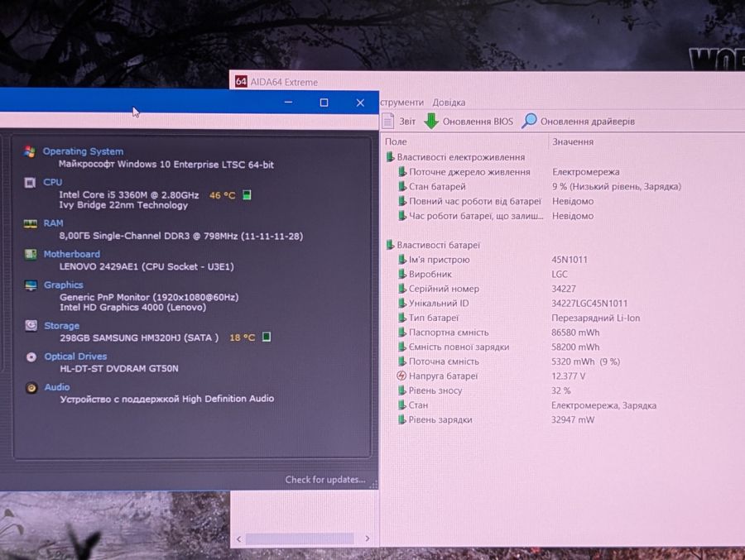This screenshot has height=560, width=745.
Task: Click the battery icon beside Властивості електроживлення
Action: point(390,156)
